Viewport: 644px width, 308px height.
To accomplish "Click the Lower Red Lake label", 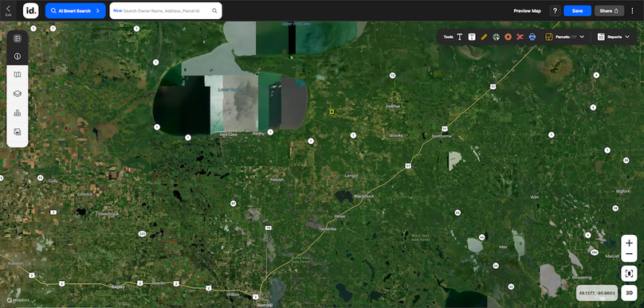I will pyautogui.click(x=233, y=89).
